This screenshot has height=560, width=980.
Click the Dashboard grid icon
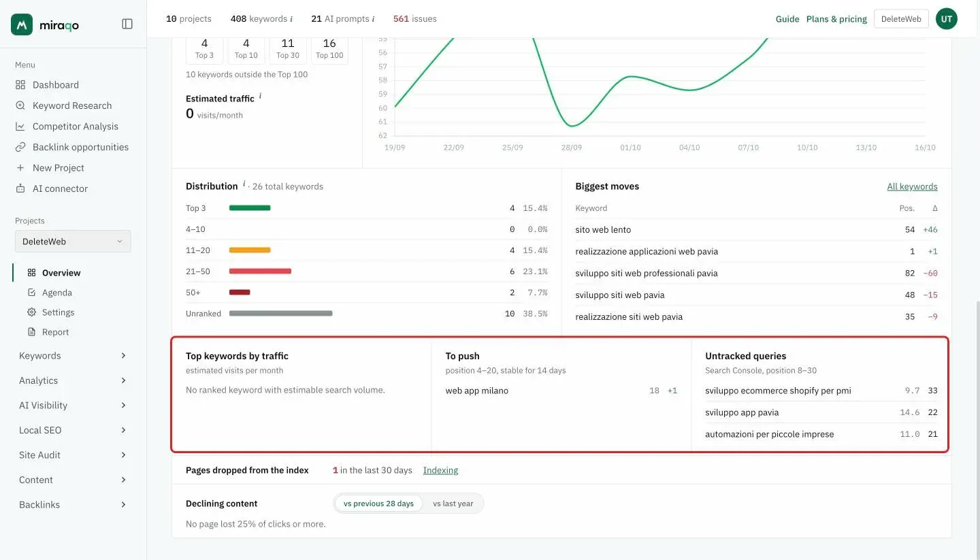pyautogui.click(x=20, y=85)
